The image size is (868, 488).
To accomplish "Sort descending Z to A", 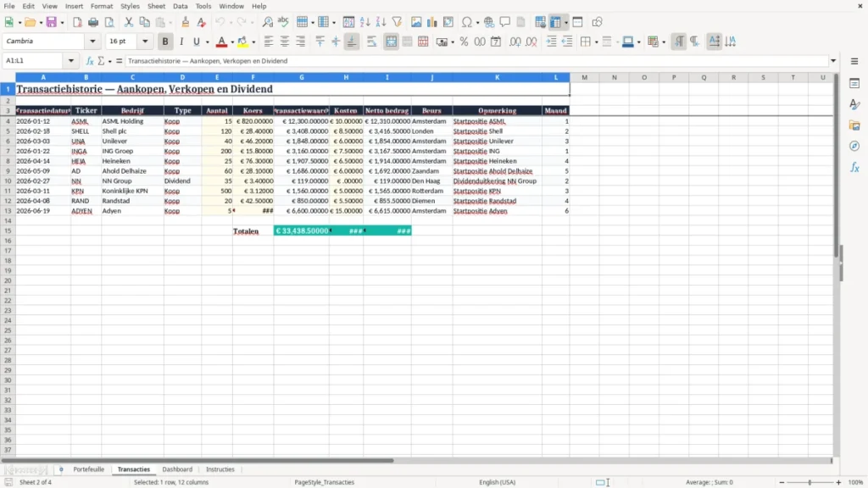I will click(381, 22).
